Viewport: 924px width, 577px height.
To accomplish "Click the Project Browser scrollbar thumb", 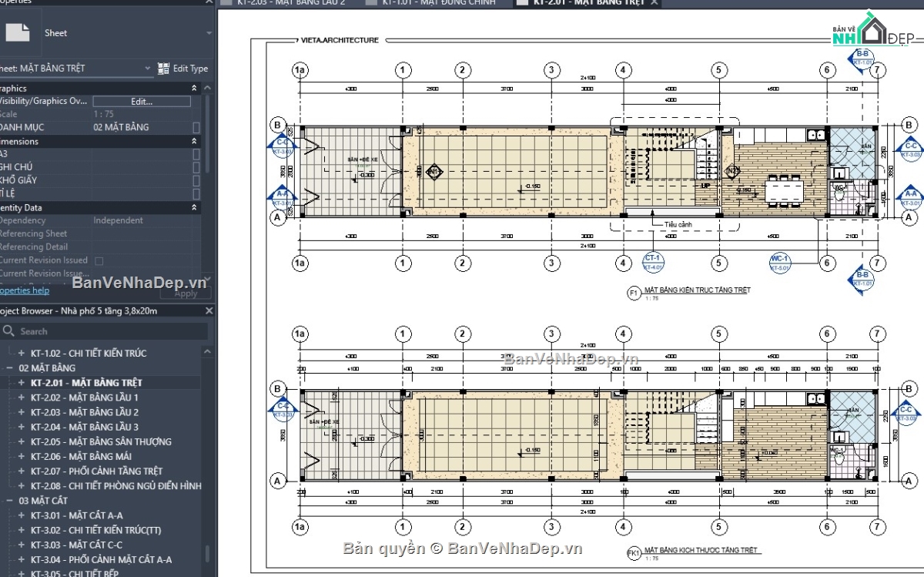I will coord(206,555).
